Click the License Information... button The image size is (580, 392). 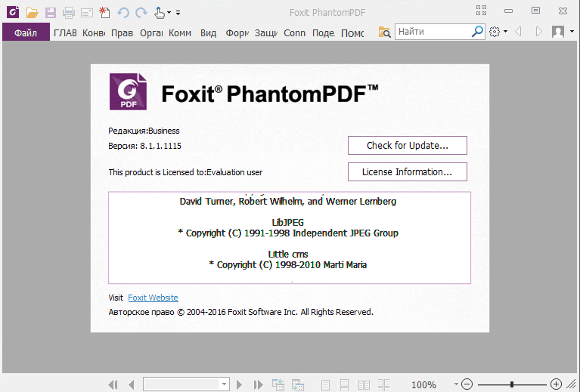408,171
